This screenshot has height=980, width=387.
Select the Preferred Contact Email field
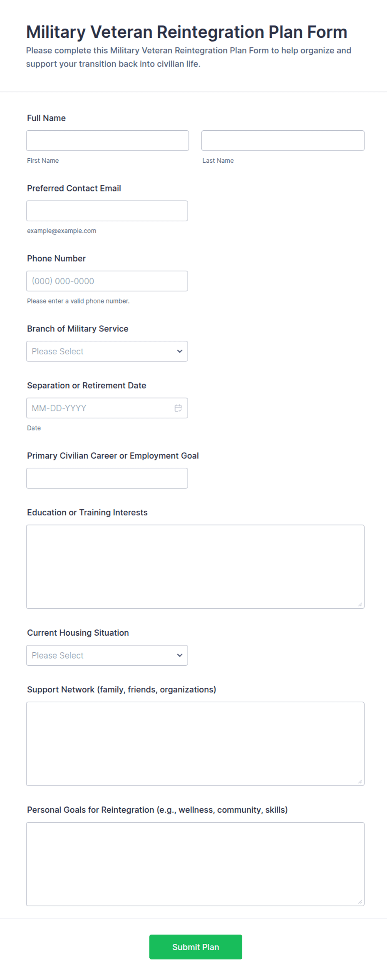107,211
